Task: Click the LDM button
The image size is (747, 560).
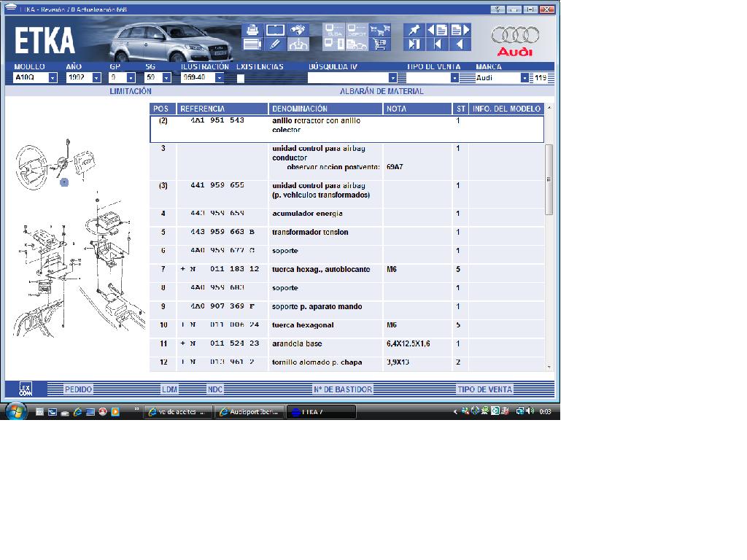Action: 169,389
